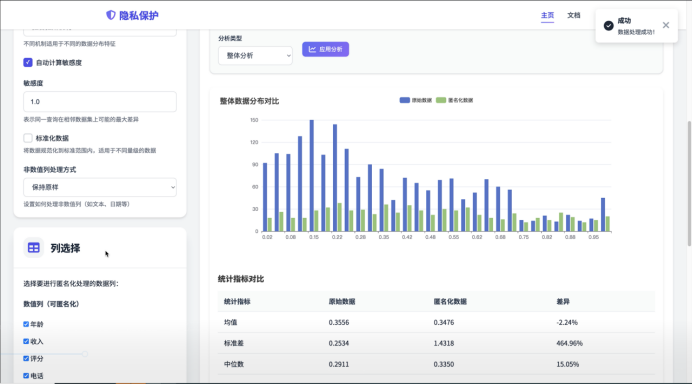Toggle the 原始数据 legend swatch
This screenshot has width=693, height=384.
(x=404, y=100)
